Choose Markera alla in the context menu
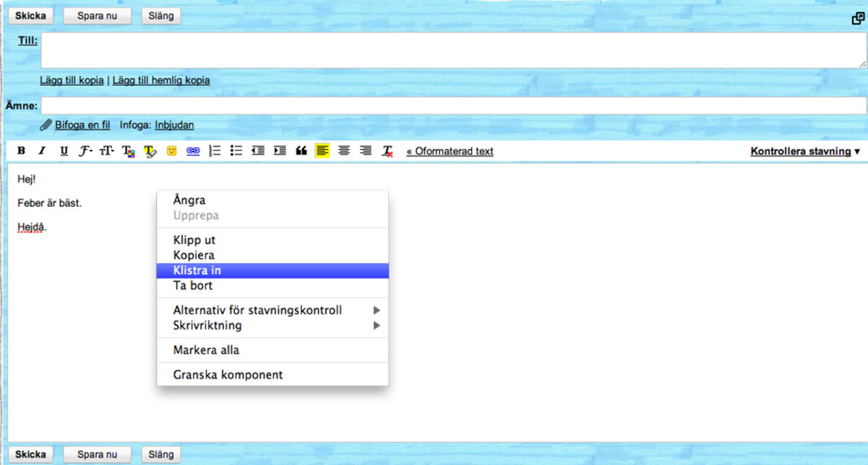 click(205, 350)
